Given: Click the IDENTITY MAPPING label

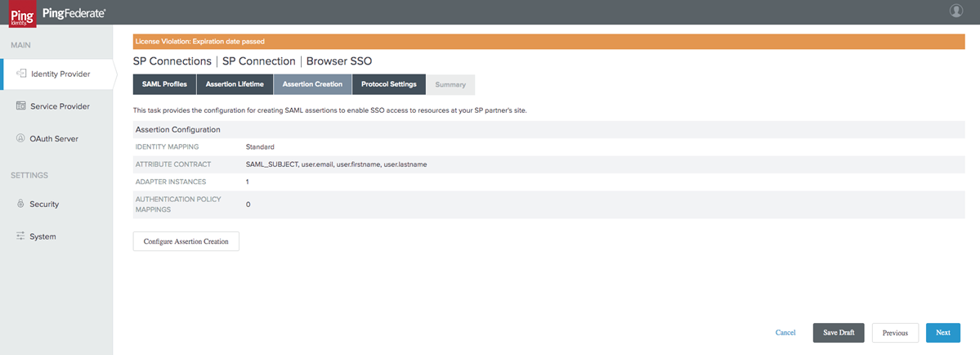Looking at the screenshot, I should [x=168, y=147].
